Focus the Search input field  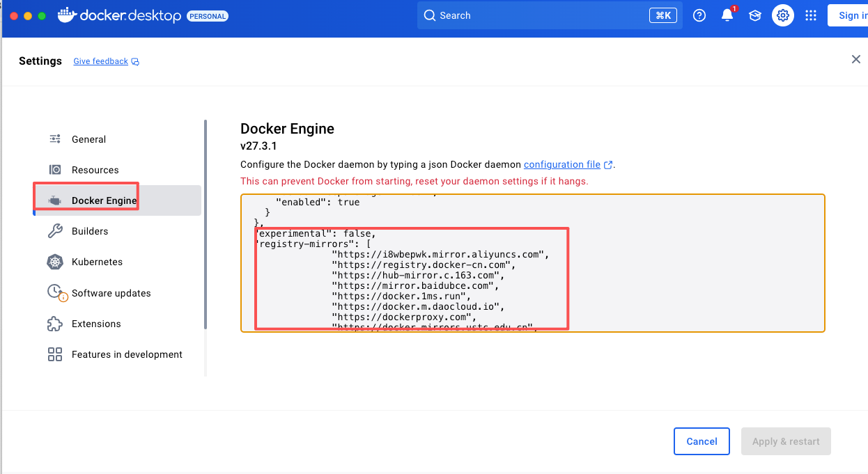(550, 15)
